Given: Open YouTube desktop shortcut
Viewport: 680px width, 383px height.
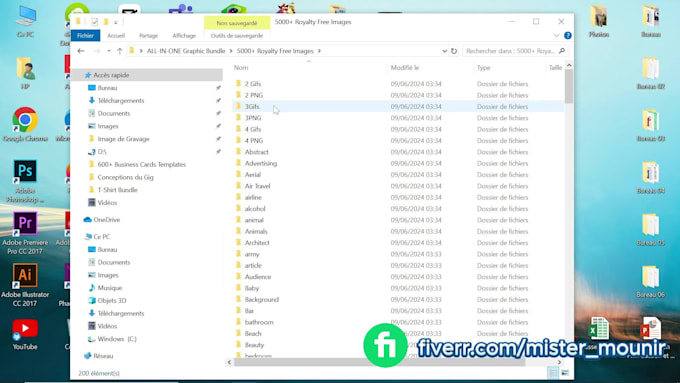Looking at the screenshot, I should point(25,334).
